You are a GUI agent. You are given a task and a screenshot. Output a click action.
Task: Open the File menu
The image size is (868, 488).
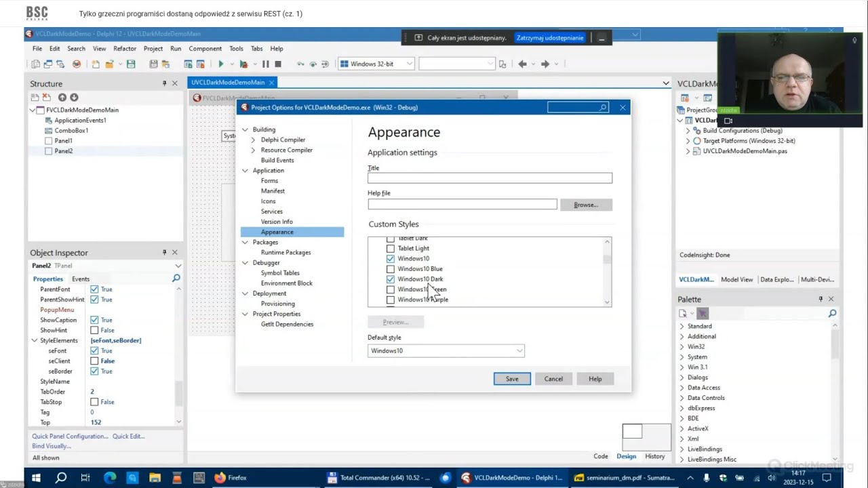tap(37, 49)
